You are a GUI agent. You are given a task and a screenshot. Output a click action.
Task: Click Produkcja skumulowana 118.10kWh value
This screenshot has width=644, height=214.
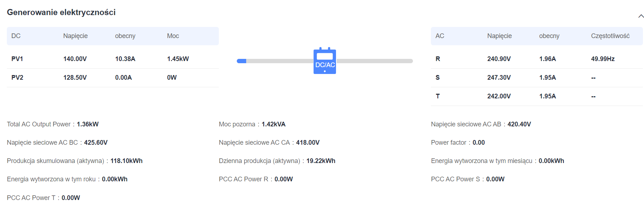pyautogui.click(x=126, y=161)
